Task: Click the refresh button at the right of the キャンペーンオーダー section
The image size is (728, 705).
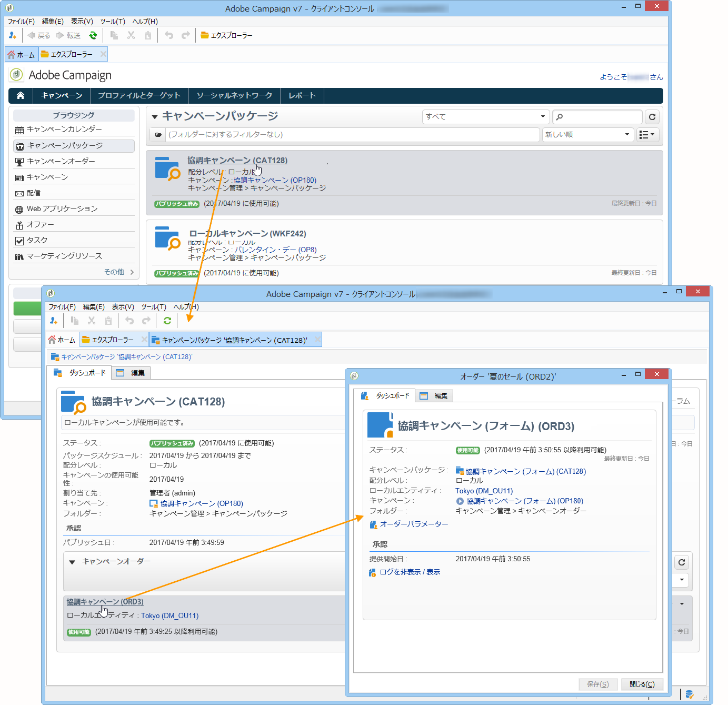Action: click(682, 562)
